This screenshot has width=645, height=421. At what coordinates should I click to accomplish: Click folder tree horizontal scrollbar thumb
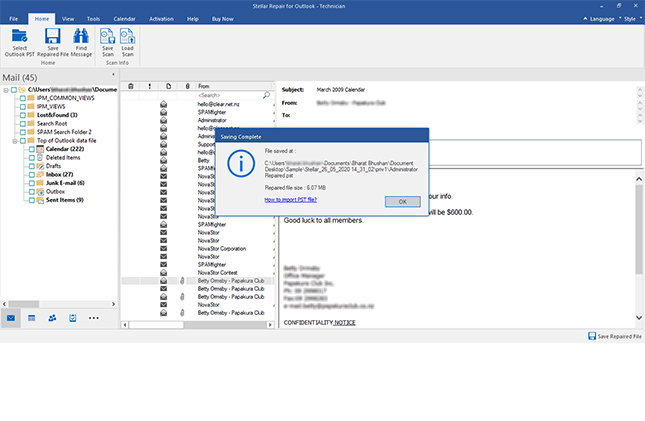point(24,304)
